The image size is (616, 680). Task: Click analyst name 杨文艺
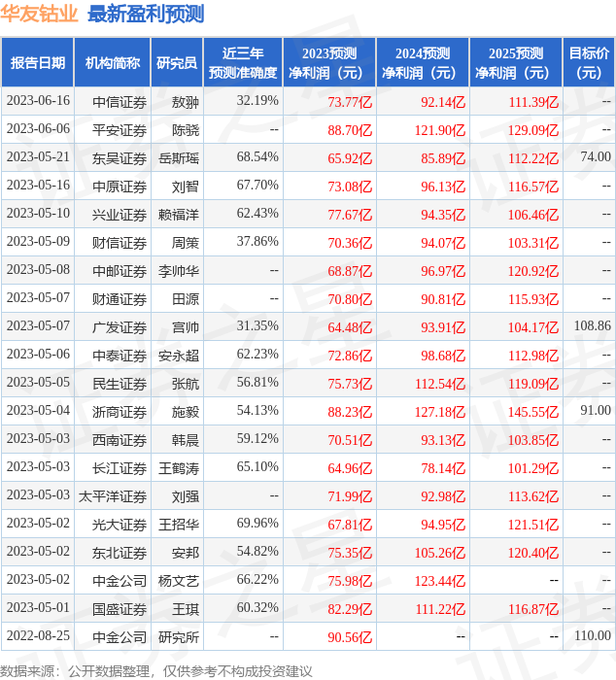(x=179, y=582)
